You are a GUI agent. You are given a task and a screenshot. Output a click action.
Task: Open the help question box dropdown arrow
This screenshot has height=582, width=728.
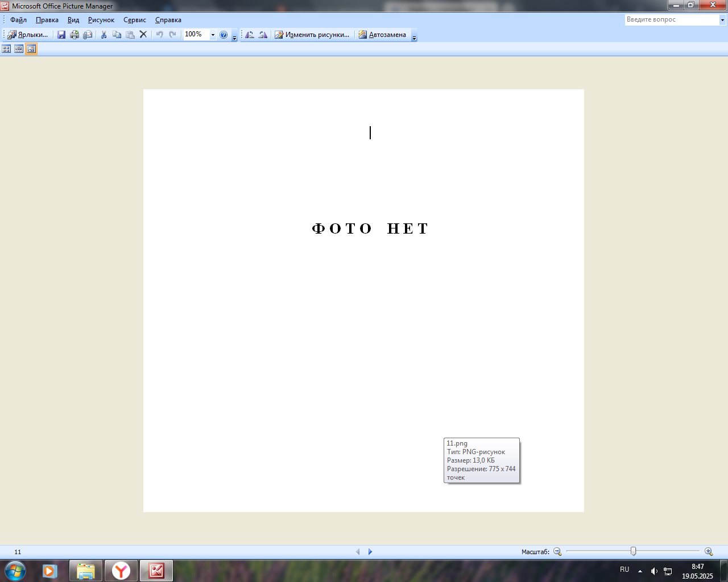(x=722, y=20)
